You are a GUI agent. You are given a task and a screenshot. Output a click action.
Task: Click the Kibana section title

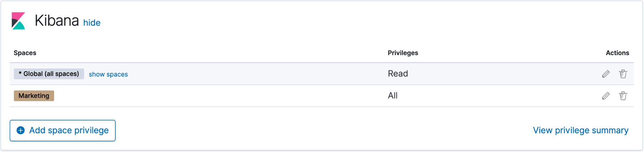click(57, 21)
